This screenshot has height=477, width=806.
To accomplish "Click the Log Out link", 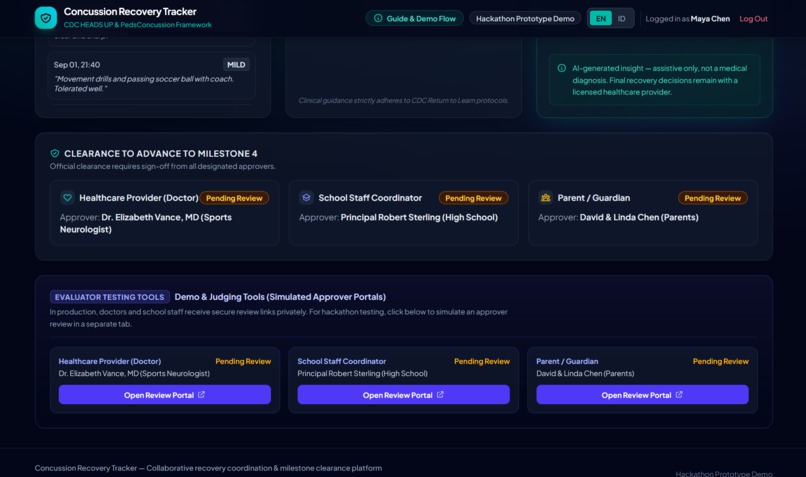I will (x=753, y=19).
